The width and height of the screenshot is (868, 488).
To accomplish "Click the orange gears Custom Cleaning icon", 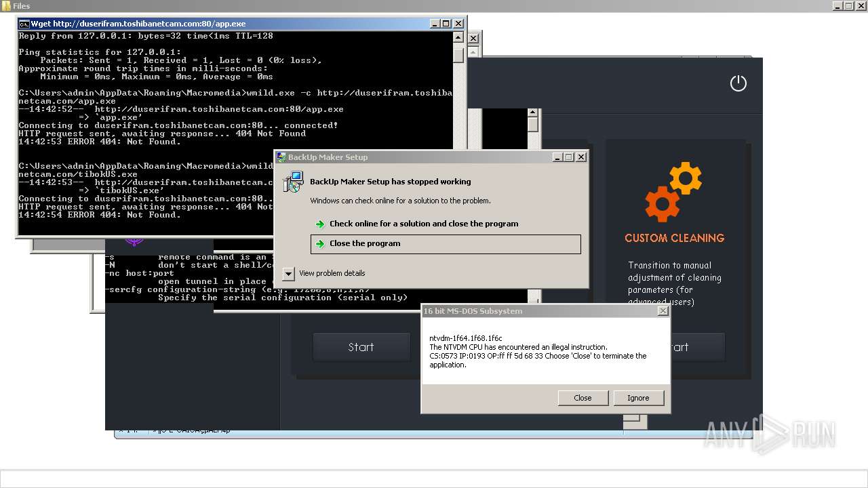I will (673, 192).
